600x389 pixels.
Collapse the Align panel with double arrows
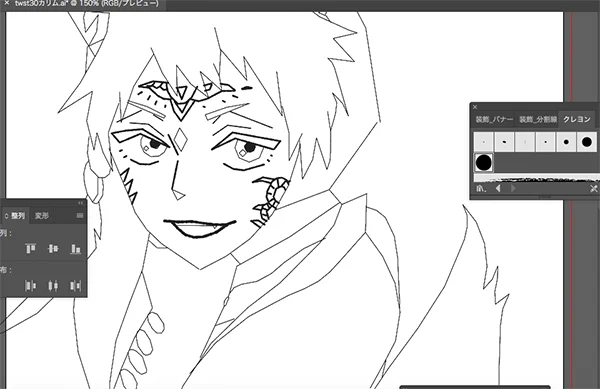pyautogui.click(x=80, y=203)
